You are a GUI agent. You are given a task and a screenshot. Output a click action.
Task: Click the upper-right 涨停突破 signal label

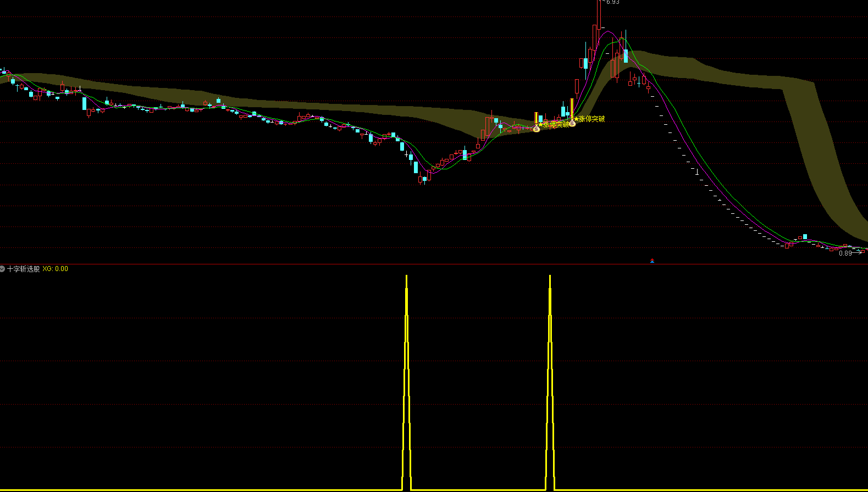[x=591, y=119]
